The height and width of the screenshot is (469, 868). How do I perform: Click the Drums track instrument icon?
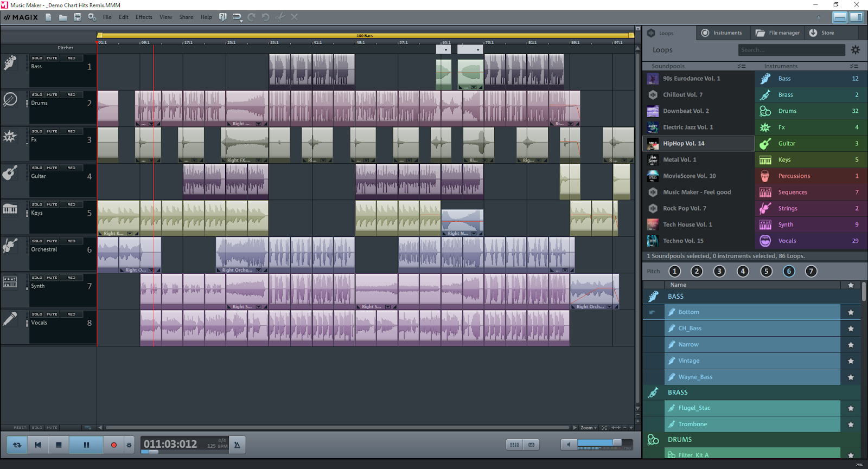10,100
